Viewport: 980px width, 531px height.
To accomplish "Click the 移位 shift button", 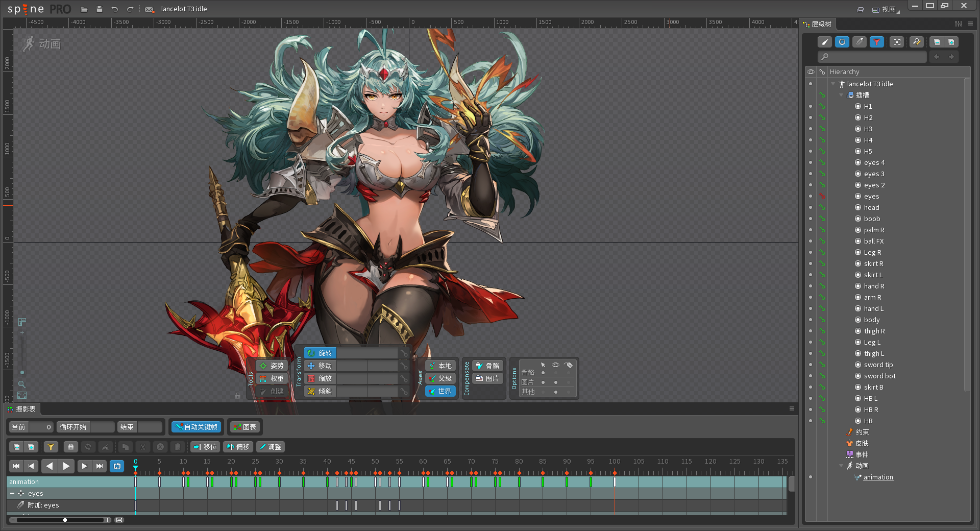I will (205, 447).
